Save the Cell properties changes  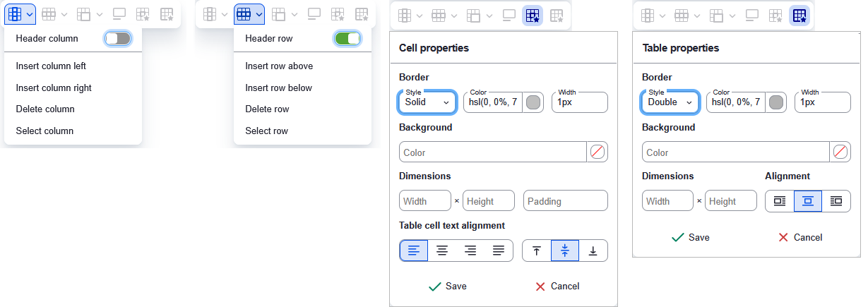tap(448, 287)
